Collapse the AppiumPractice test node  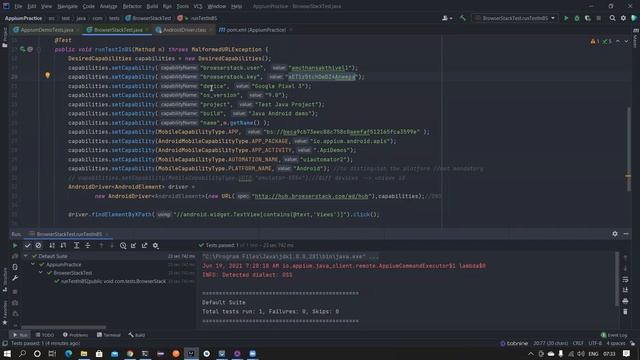coord(33,264)
